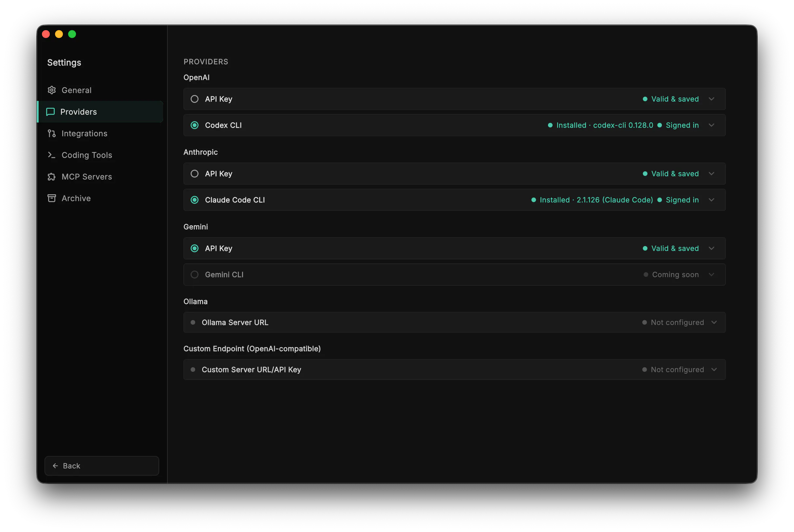
Task: Click the MCP Servers puzzle icon
Action: click(51, 177)
